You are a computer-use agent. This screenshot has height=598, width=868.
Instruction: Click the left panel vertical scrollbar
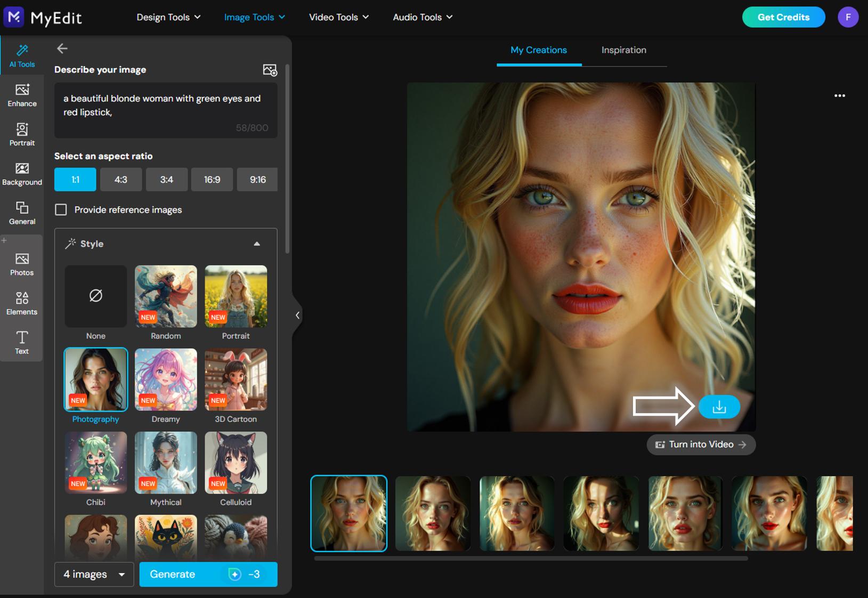point(288,159)
